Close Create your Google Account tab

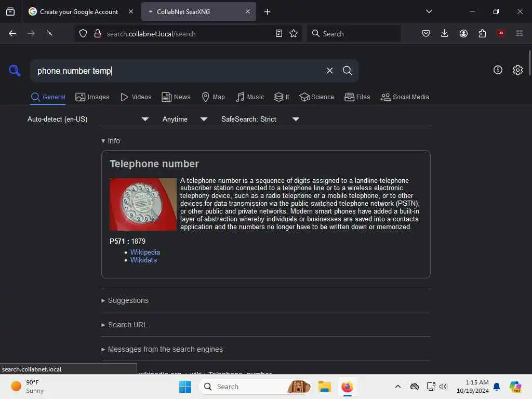(131, 11)
